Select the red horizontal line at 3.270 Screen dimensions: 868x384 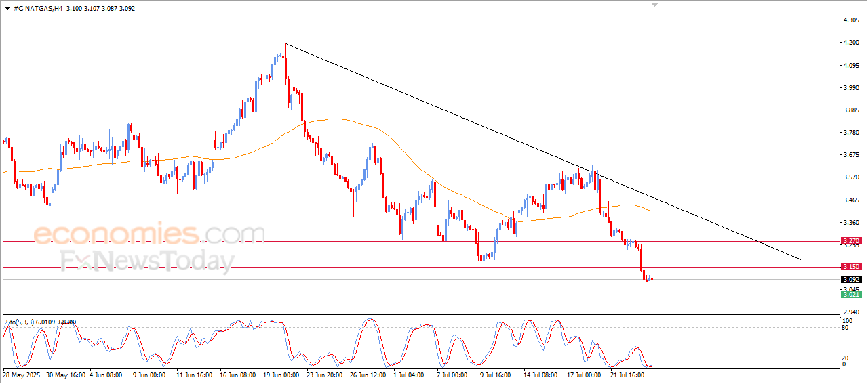420,241
